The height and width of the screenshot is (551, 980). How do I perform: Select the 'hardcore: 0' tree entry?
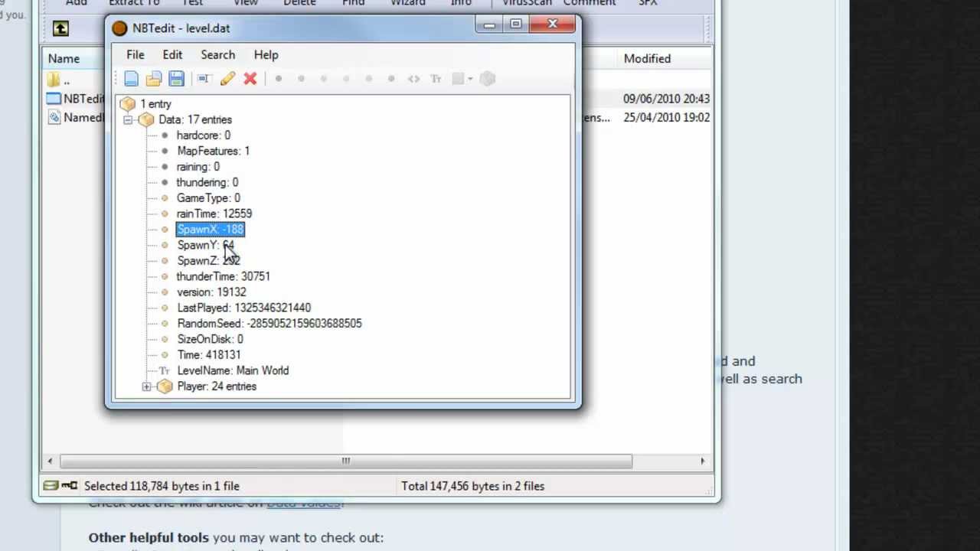[x=203, y=135]
